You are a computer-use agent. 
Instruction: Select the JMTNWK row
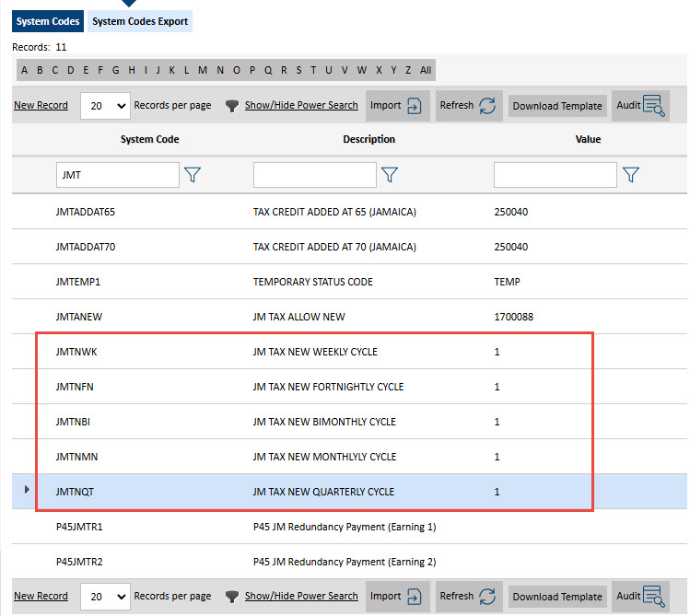(x=74, y=352)
